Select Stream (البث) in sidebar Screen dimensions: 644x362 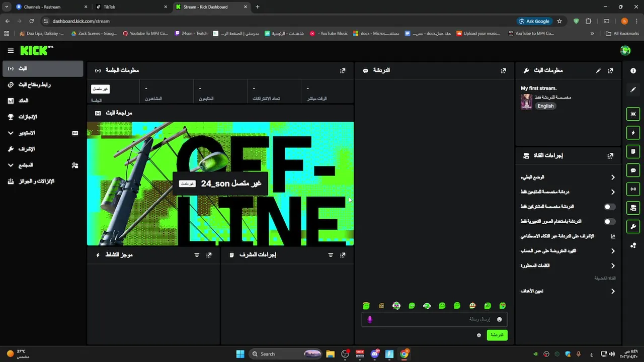(43, 69)
